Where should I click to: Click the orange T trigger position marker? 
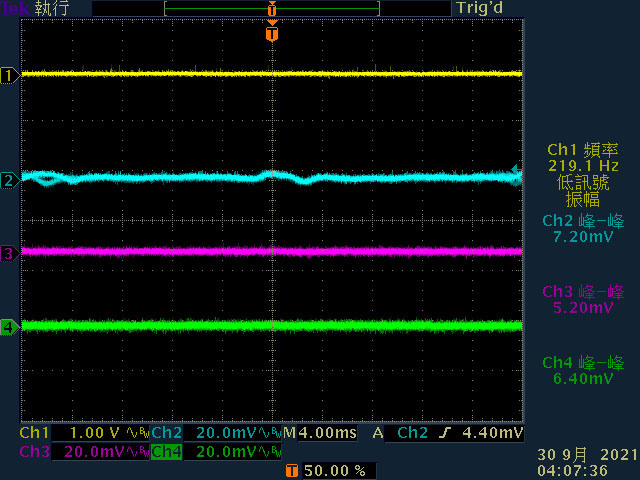(x=272, y=34)
